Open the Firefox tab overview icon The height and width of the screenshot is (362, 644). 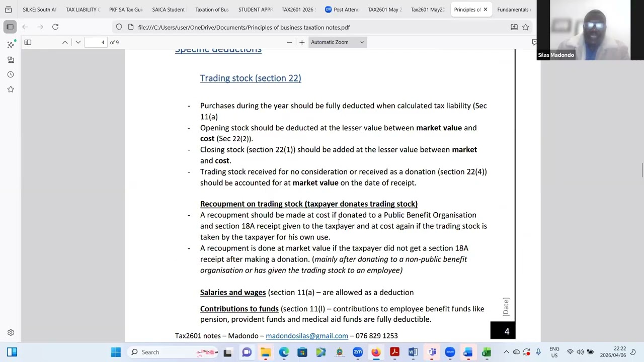9,10
